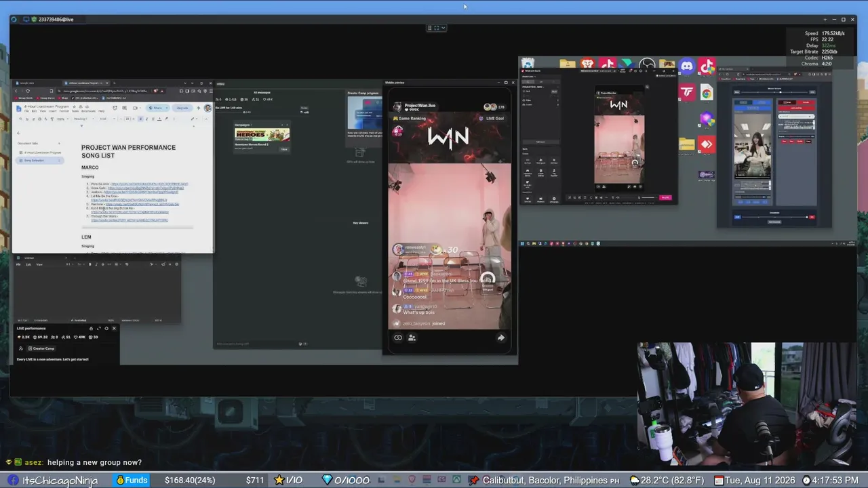Click the link icon in Mobile preview
The height and width of the screenshot is (488, 868).
click(x=398, y=338)
